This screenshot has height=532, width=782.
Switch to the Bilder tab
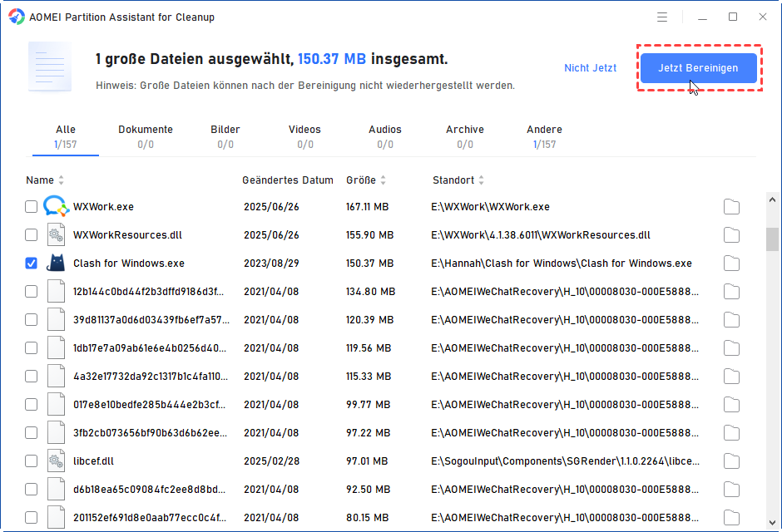[x=225, y=136]
